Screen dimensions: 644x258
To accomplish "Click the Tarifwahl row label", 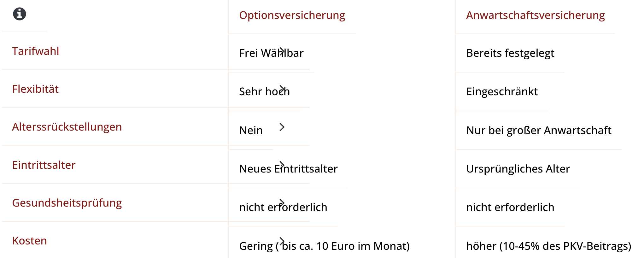I will [x=36, y=51].
